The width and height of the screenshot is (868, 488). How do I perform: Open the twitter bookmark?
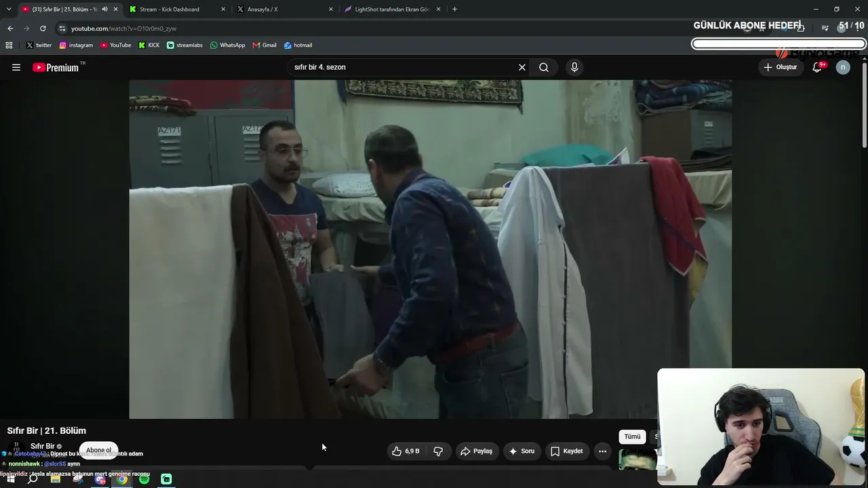(39, 45)
